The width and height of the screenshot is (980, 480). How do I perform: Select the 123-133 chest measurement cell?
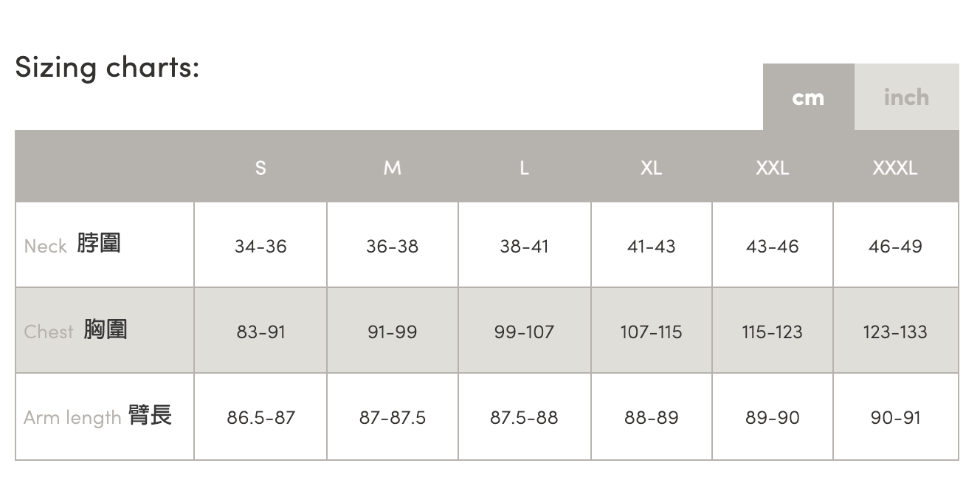(895, 332)
